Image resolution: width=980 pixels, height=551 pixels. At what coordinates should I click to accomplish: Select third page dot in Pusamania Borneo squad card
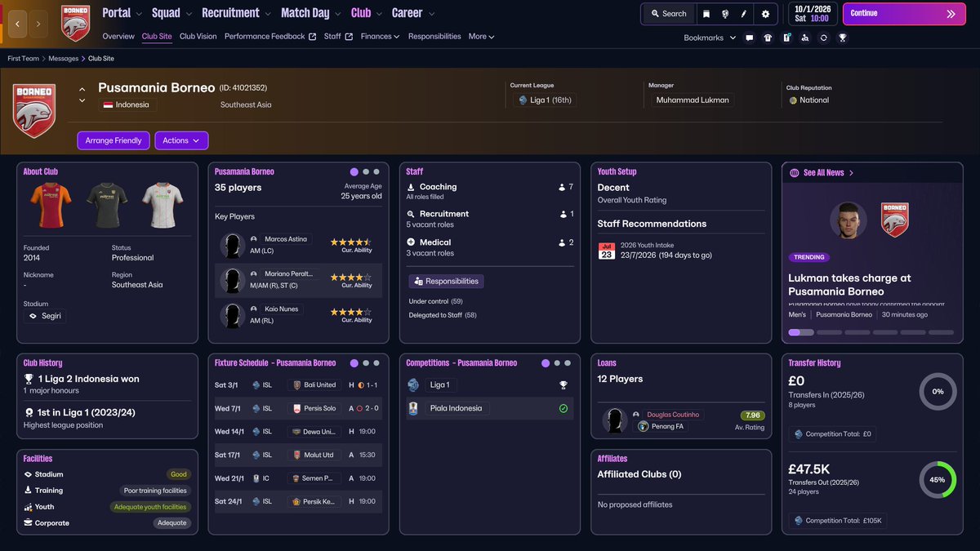(x=376, y=172)
